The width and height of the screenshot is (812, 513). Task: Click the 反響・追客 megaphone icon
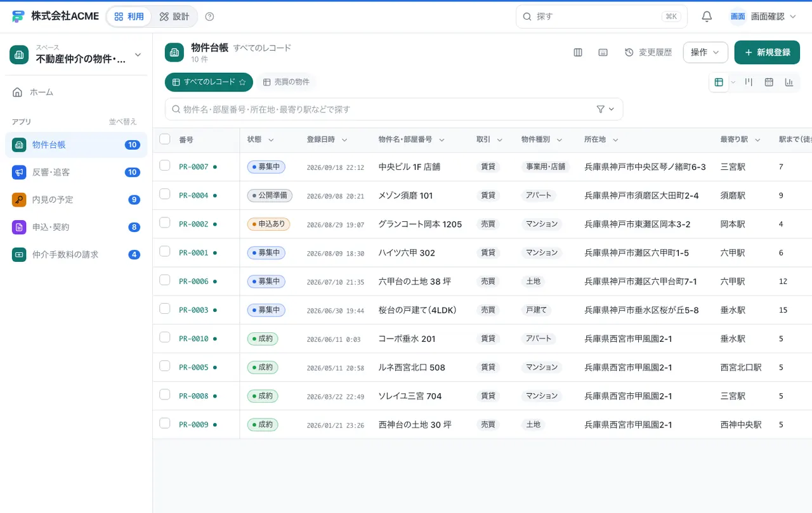pyautogui.click(x=19, y=172)
